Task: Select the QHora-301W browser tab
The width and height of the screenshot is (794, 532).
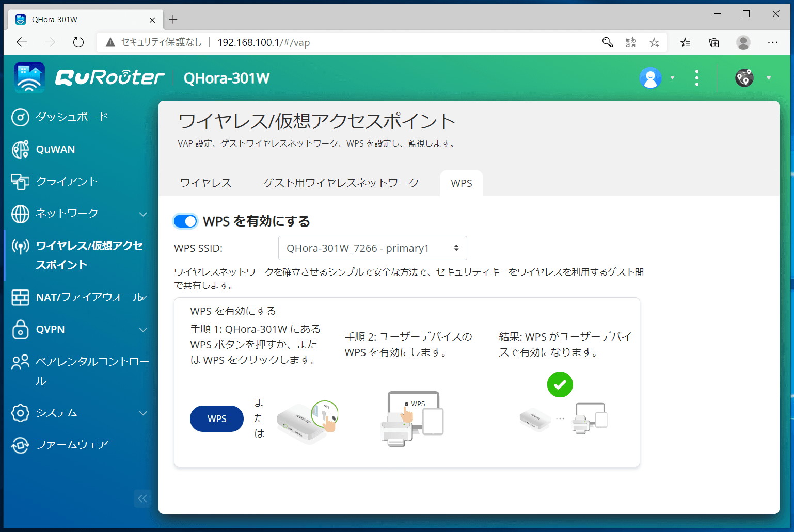Action: pyautogui.click(x=85, y=20)
